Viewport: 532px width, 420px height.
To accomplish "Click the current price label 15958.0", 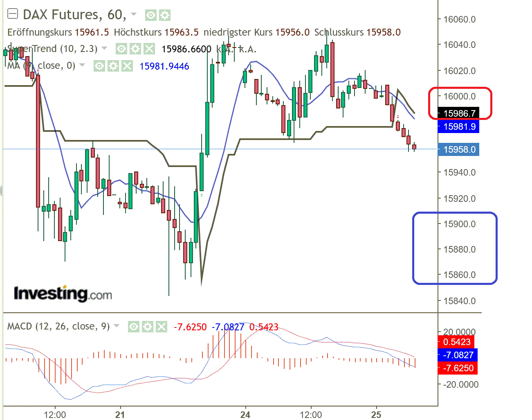I will tap(458, 149).
